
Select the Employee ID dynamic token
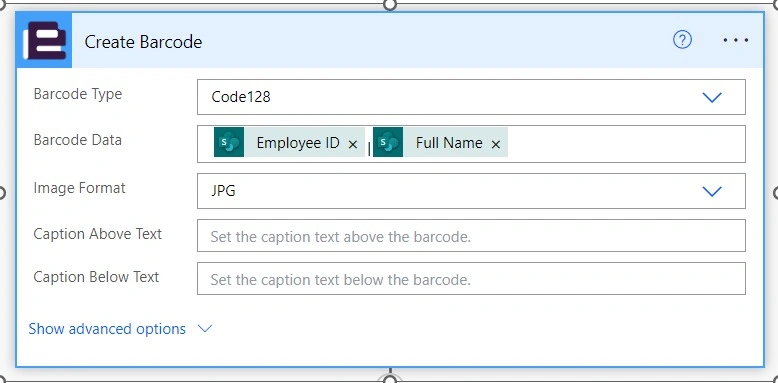[x=289, y=142]
